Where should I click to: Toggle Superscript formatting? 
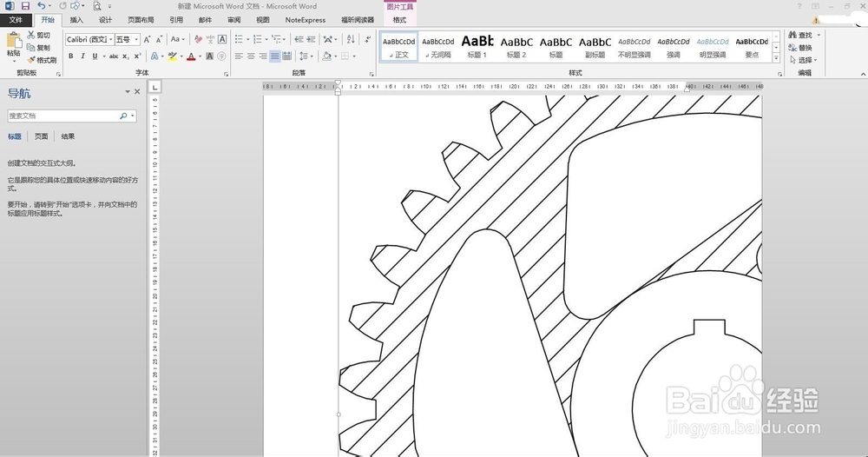click(x=138, y=56)
